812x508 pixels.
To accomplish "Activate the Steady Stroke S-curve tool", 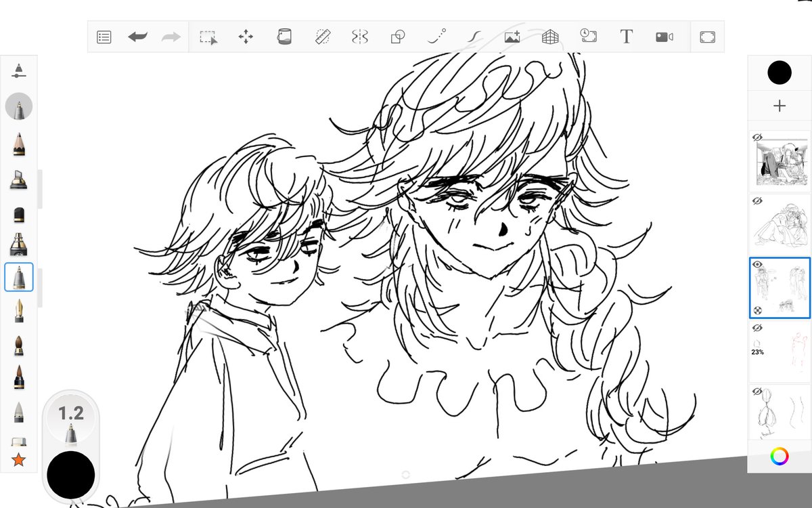I will click(476, 37).
